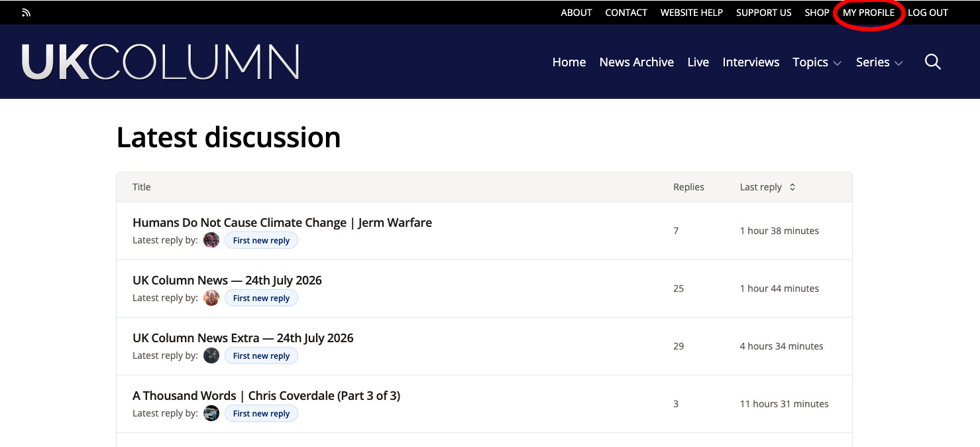The image size is (980, 447).
Task: Click reply count 3
Action: [x=676, y=404]
